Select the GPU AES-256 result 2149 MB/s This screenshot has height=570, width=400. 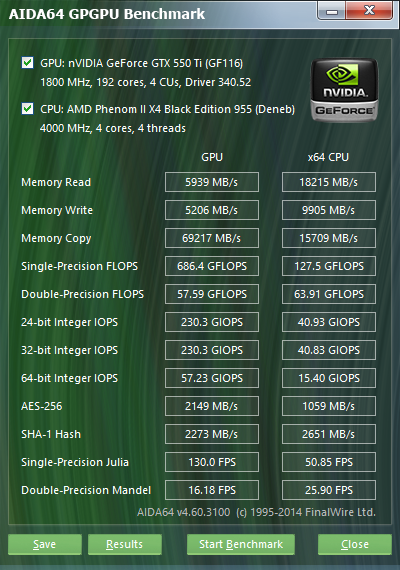[212, 406]
